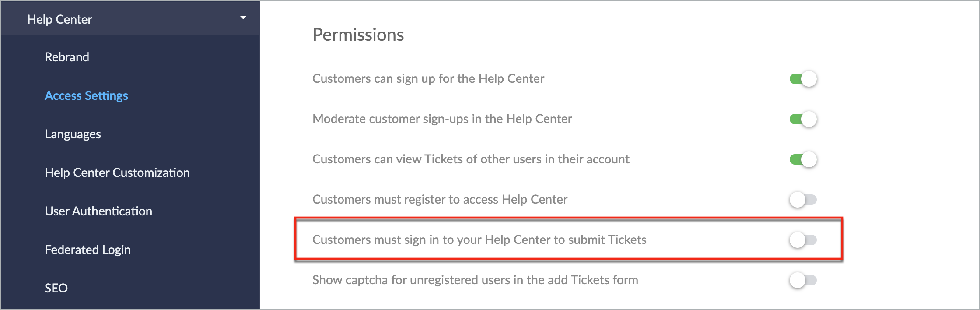
Task: Disable the view other users' Tickets toggle
Action: [x=803, y=159]
